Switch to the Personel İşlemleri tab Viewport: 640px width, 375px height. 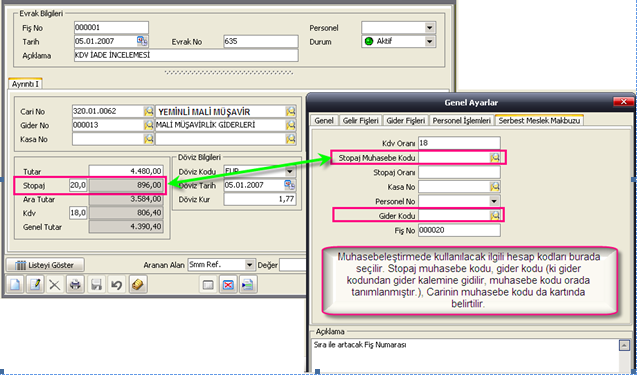[462, 120]
